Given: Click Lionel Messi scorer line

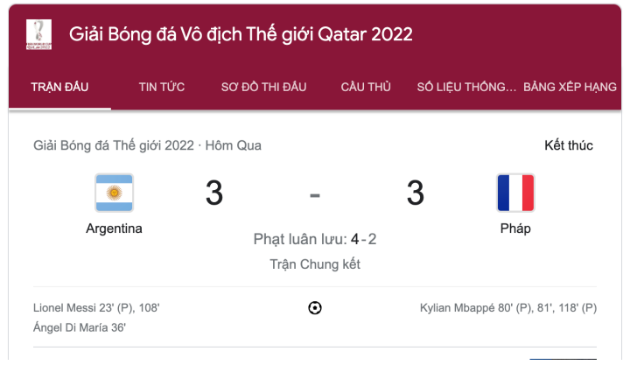Looking at the screenshot, I should pyautogui.click(x=96, y=308).
